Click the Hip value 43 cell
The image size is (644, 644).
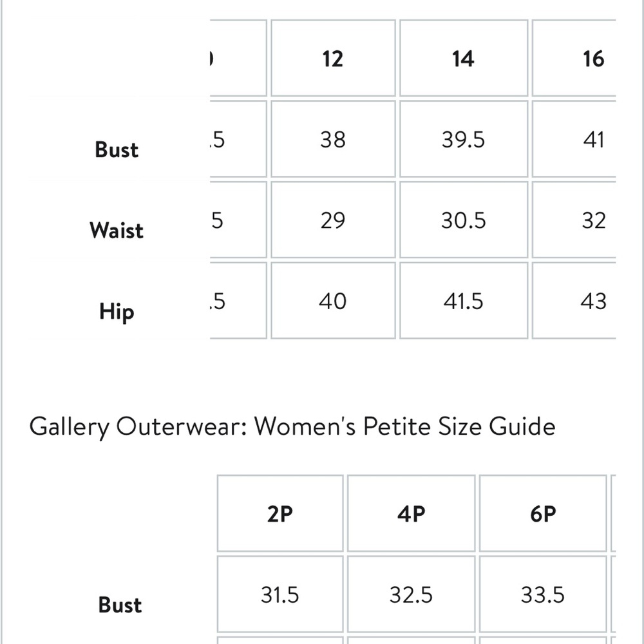tap(575, 301)
